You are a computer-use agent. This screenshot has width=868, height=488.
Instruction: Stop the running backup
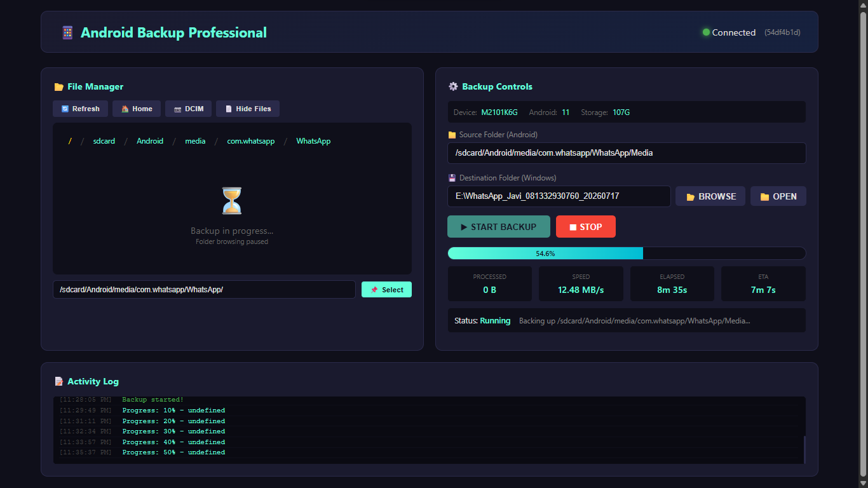(x=586, y=227)
